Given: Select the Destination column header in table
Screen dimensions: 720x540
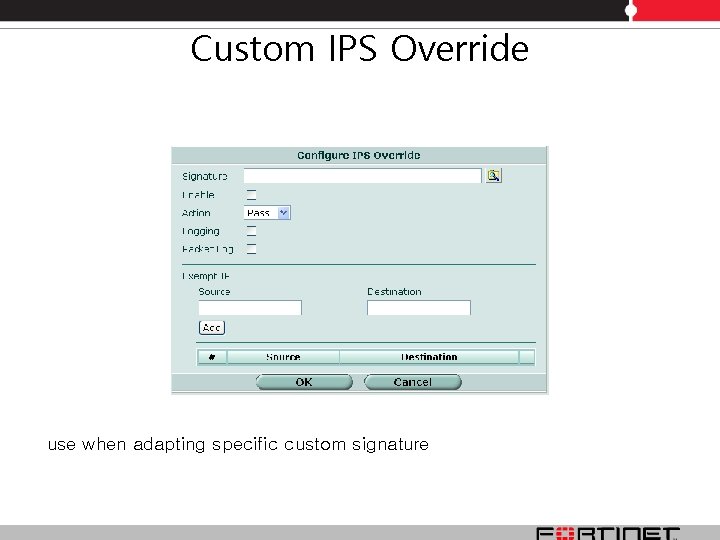Looking at the screenshot, I should 429,357.
